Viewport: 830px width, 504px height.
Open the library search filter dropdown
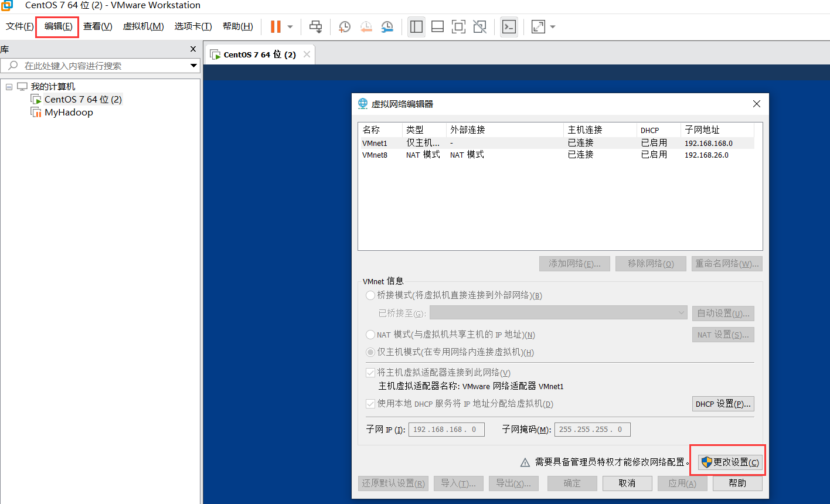(x=193, y=66)
